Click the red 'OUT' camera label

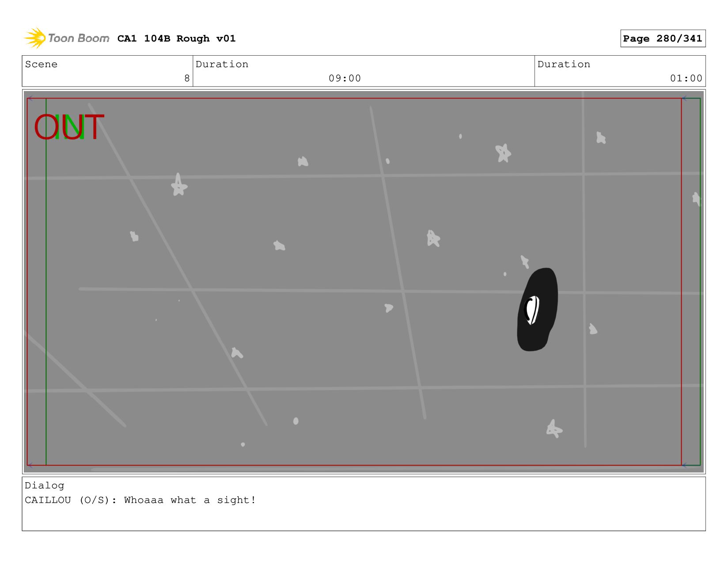pyautogui.click(x=69, y=127)
